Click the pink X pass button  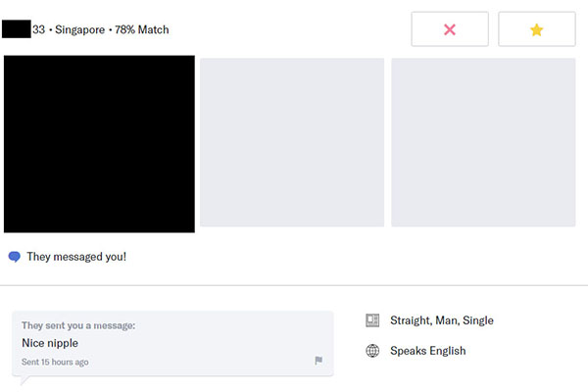450,29
